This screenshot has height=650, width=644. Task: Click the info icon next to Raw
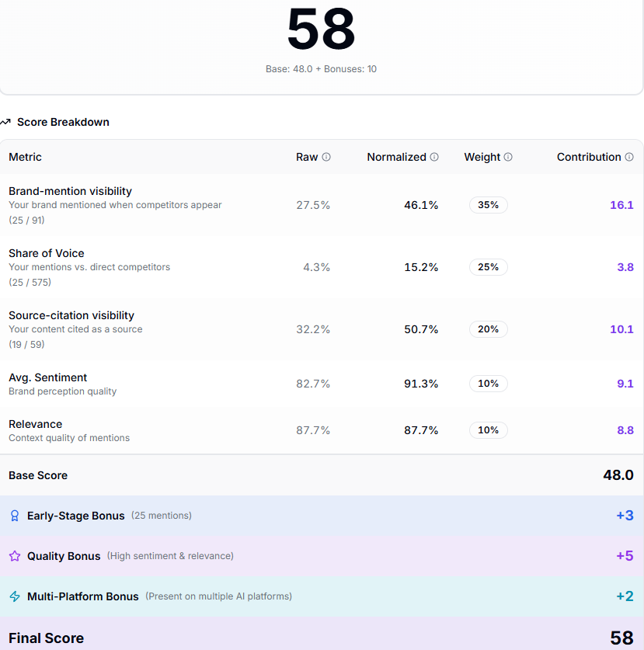(326, 157)
